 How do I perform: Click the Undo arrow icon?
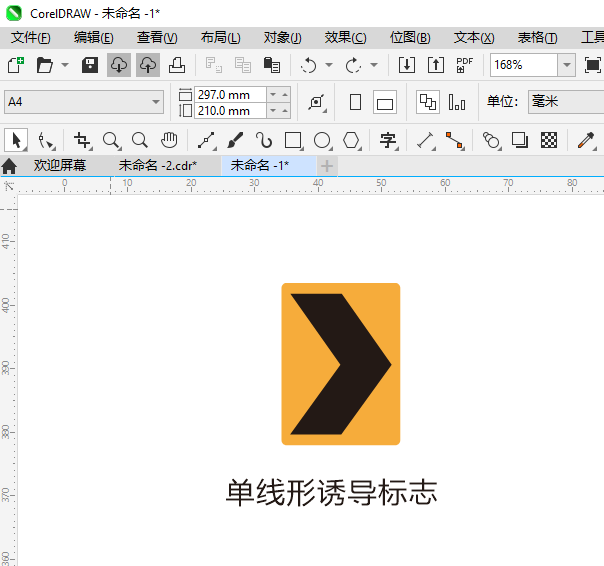[309, 65]
